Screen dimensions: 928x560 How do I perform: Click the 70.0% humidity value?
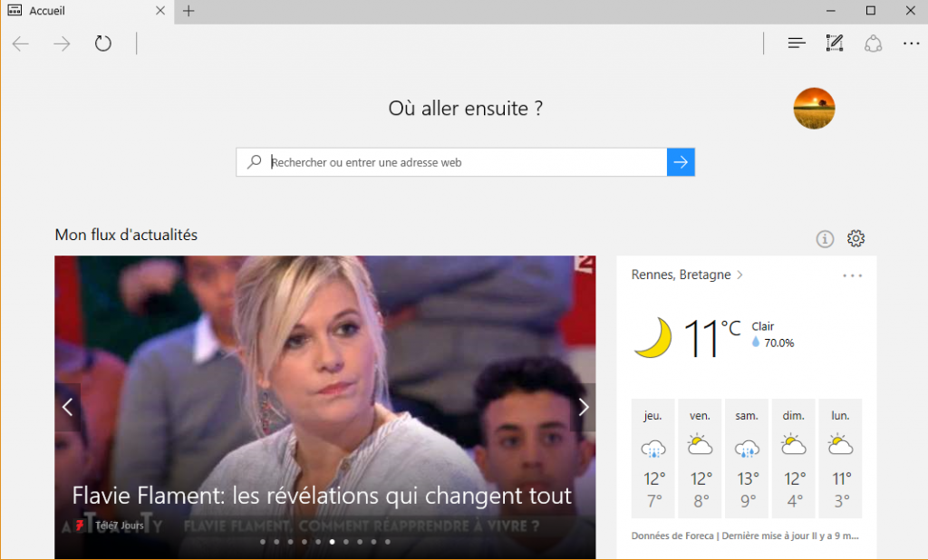coord(778,343)
